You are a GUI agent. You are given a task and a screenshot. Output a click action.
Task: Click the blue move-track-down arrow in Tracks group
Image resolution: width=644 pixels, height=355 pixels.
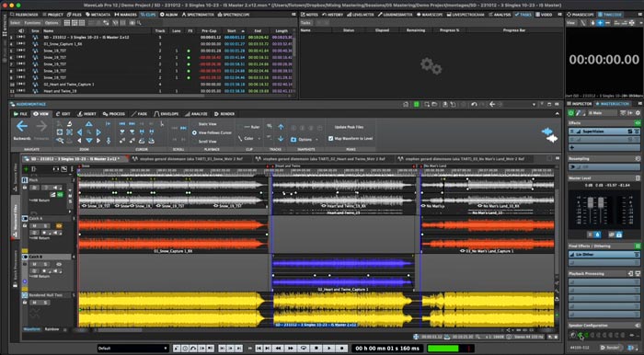(x=281, y=139)
